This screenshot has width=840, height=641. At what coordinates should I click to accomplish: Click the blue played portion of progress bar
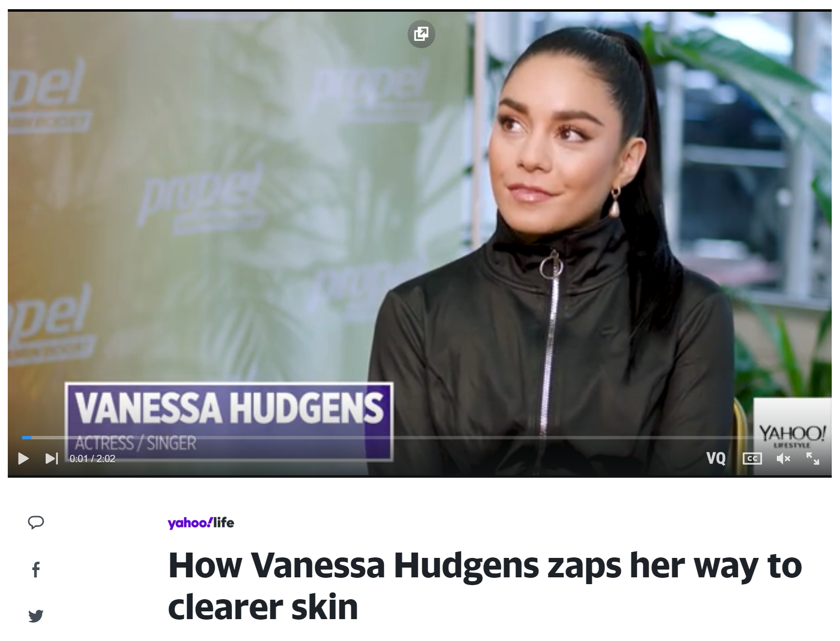[x=27, y=438]
